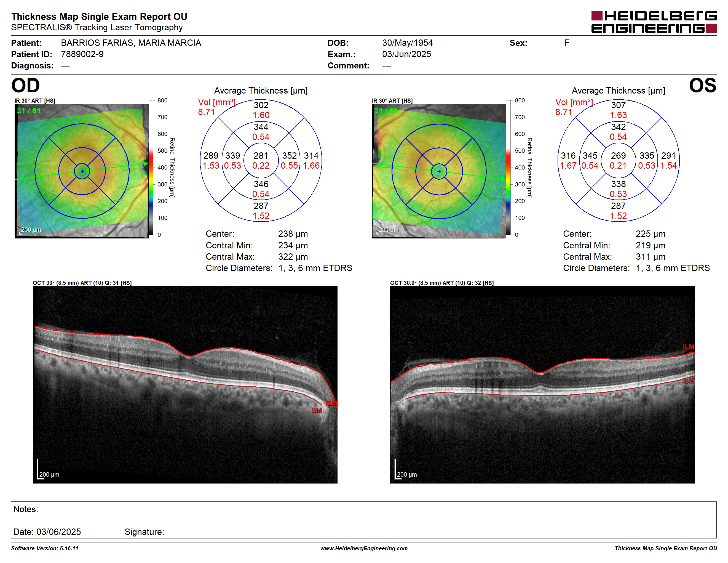Screen dimensions: 728x563
Task: Select OS sector volume 1.67
Action: coord(568,166)
